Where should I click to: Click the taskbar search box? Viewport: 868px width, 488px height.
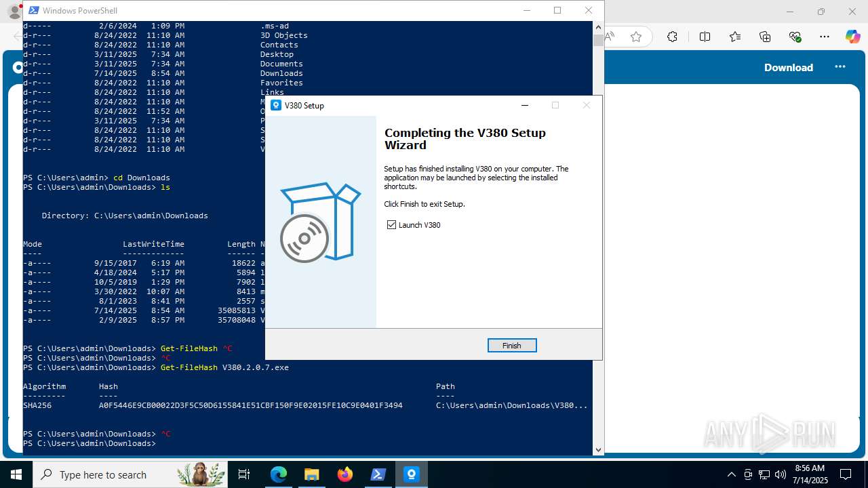(x=130, y=474)
